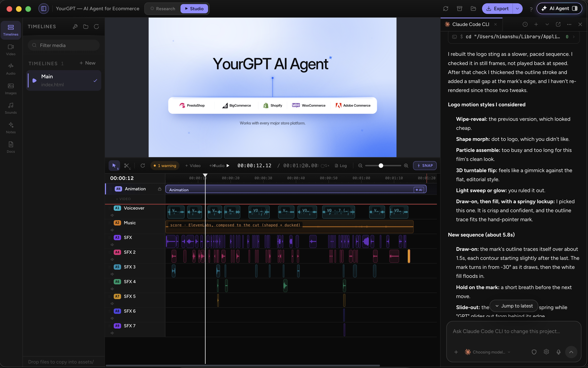Open the Sounds sidebar panel

pos(11,108)
